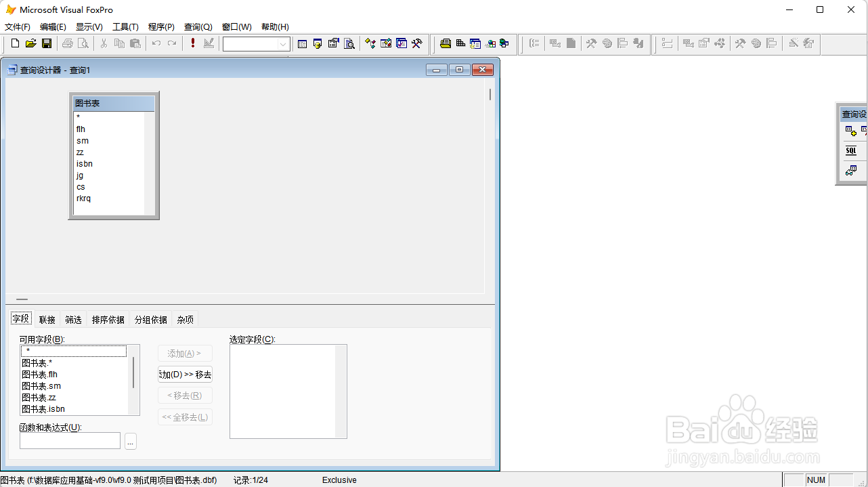Screen dimensions: 868x487
Task: Open the 帮助(H) menu
Action: (275, 27)
